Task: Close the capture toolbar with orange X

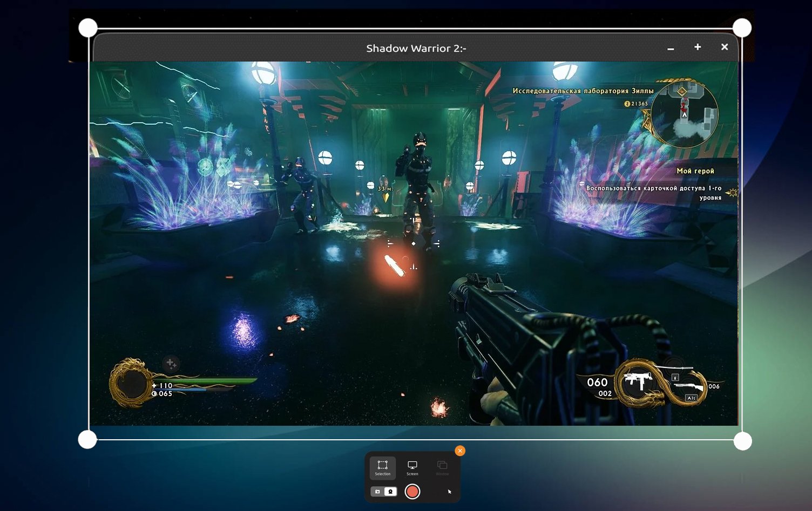Action: [460, 451]
